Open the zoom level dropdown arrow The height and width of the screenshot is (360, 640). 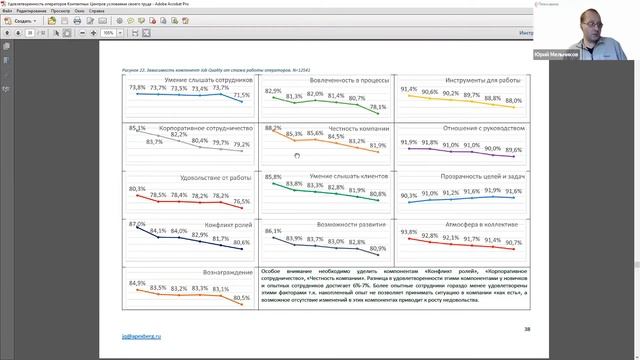tap(120, 33)
